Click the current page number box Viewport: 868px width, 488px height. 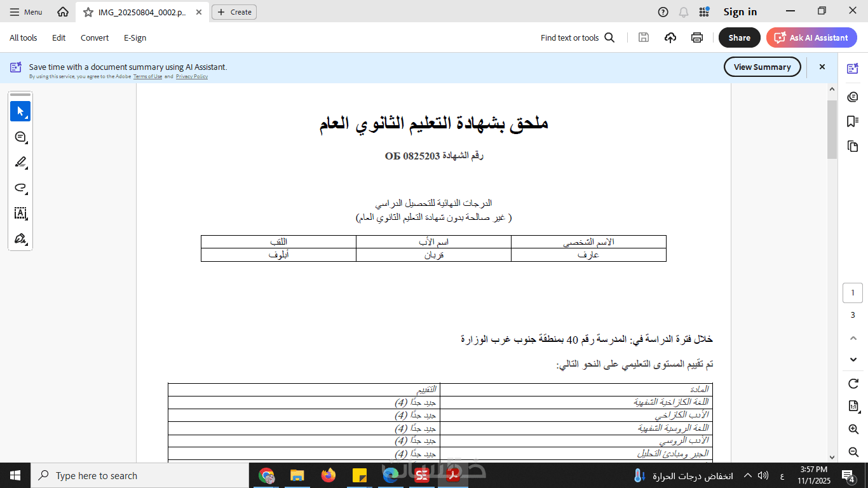point(853,293)
